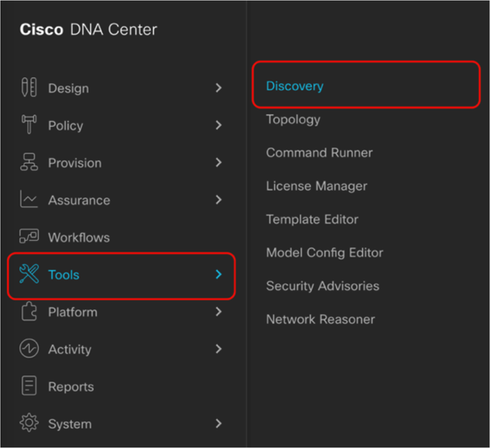Expand the Activity submenu chevron

tap(219, 349)
